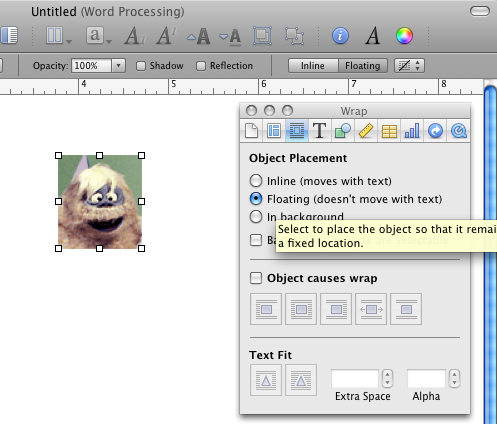Decrease font size with smaller A icon
Viewport: 497px width, 424px height.
230,36
